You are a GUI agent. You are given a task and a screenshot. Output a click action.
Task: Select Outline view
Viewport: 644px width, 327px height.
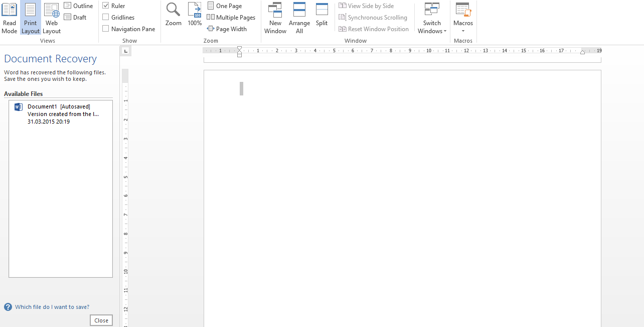(x=79, y=6)
